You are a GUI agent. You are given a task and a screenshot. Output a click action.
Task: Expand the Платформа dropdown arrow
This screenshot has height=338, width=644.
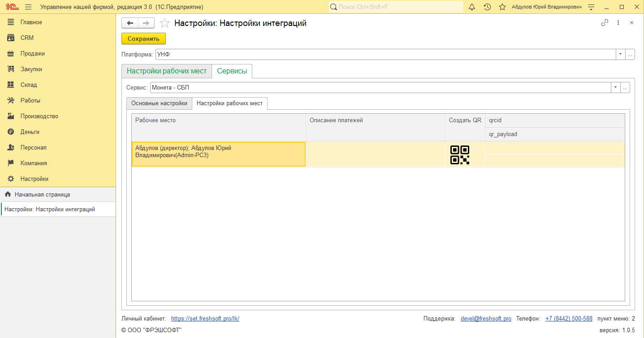[x=620, y=54]
